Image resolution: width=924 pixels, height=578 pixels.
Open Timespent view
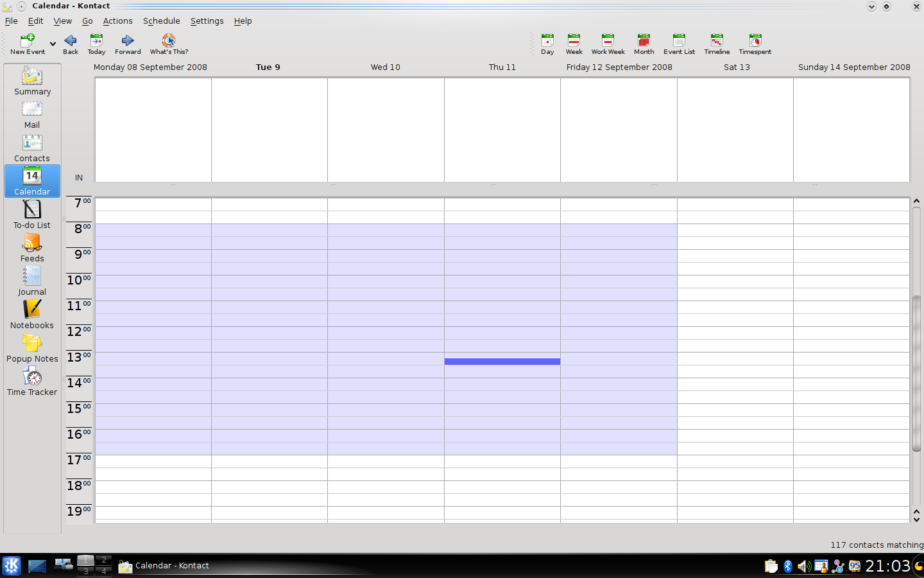point(755,44)
